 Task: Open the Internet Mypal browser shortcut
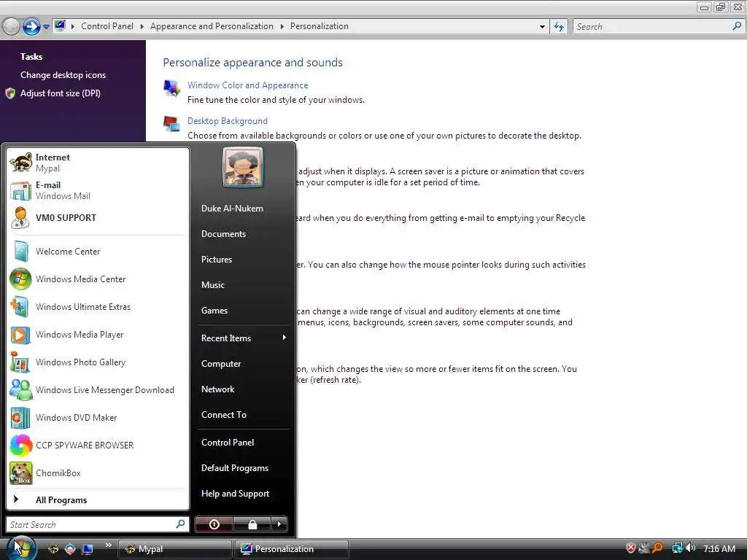[x=98, y=163]
